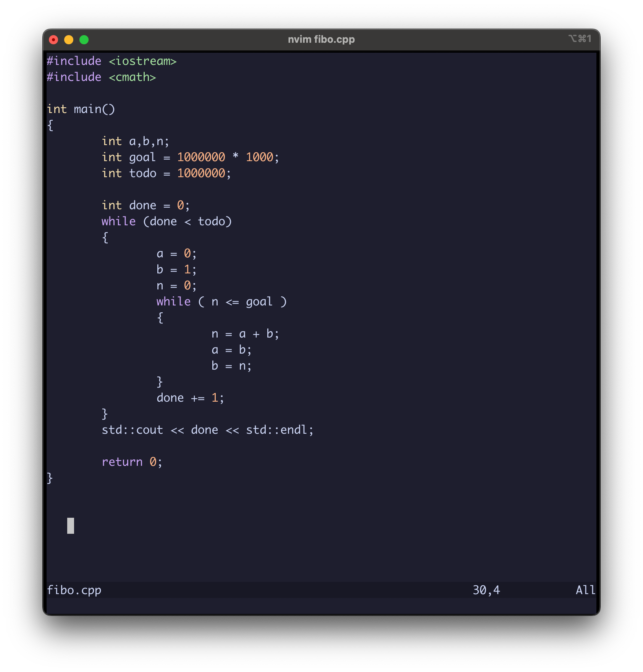Click the outer while (done < todo) loop
Viewport: 643px width, 672px height.
coord(166,221)
